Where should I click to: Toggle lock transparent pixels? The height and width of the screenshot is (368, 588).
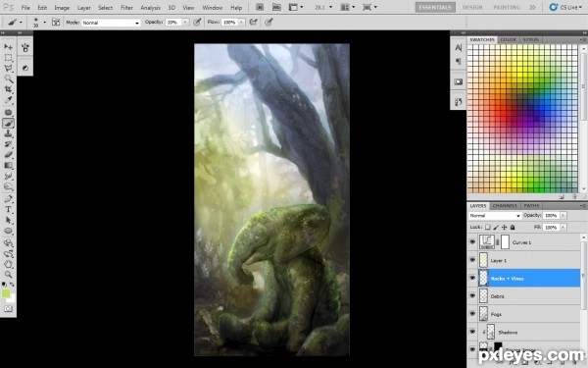(x=487, y=228)
